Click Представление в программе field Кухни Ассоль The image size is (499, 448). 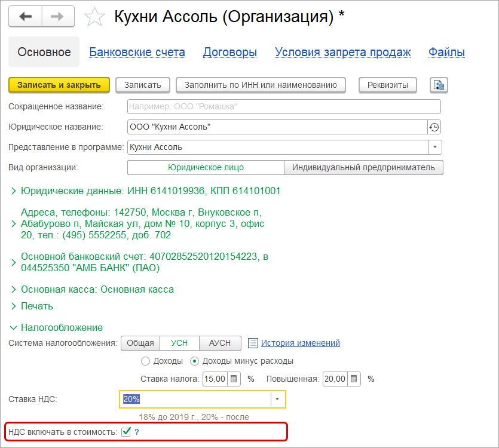pyautogui.click(x=278, y=148)
